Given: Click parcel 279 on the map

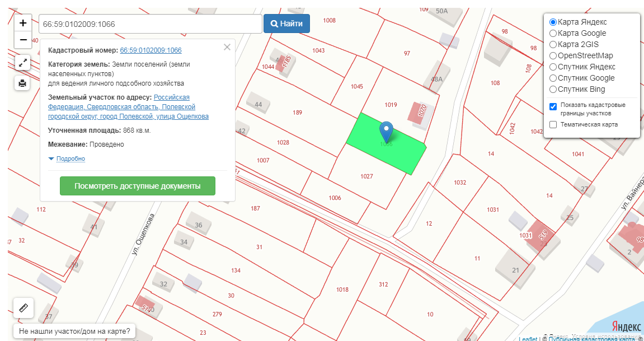Looking at the screenshot, I should (x=217, y=314).
